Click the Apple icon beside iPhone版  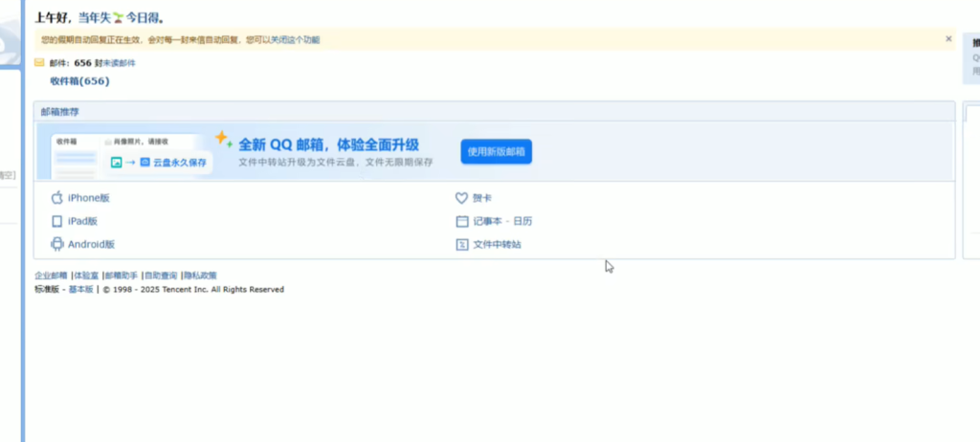tap(56, 197)
